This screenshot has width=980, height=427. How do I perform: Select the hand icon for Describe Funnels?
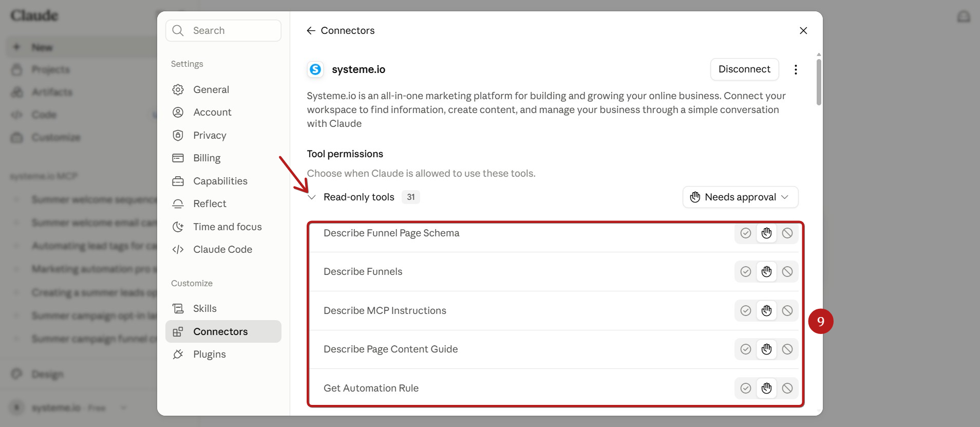pyautogui.click(x=766, y=272)
